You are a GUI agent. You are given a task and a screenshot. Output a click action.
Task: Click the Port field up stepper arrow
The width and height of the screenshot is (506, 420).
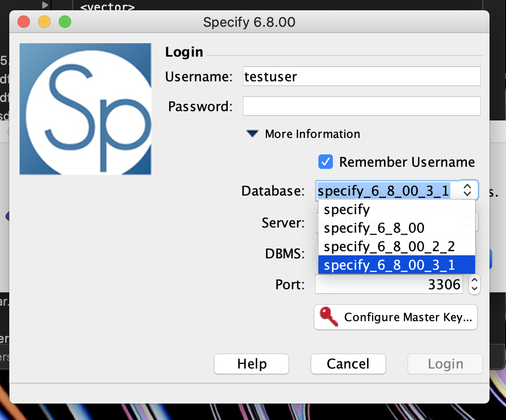click(x=474, y=281)
